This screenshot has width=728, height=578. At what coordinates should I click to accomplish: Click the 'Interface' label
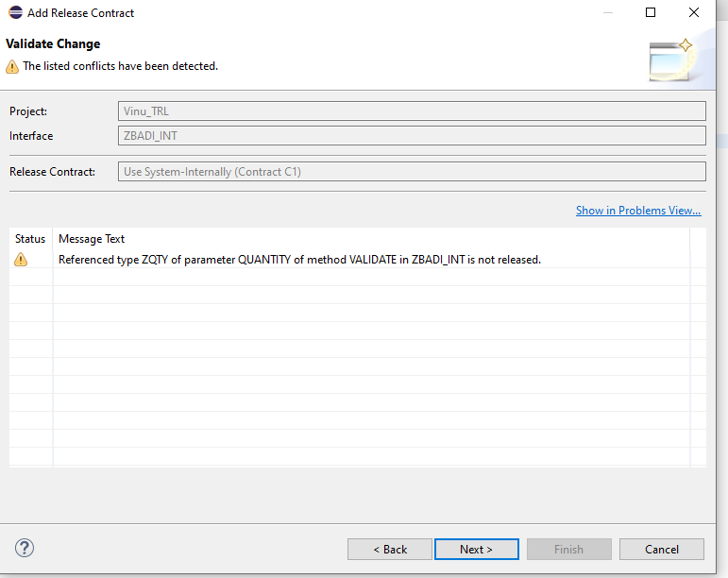pos(31,136)
